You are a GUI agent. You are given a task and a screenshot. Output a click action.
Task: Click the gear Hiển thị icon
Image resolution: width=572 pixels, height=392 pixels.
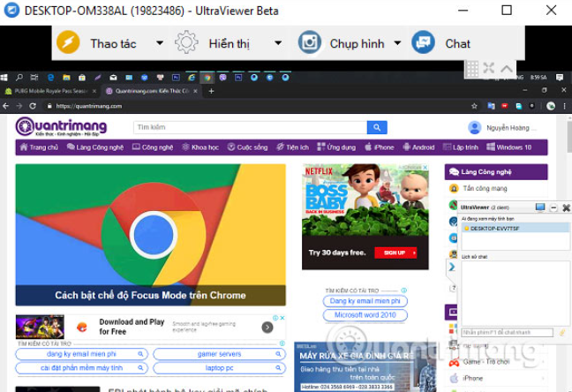[x=186, y=43]
